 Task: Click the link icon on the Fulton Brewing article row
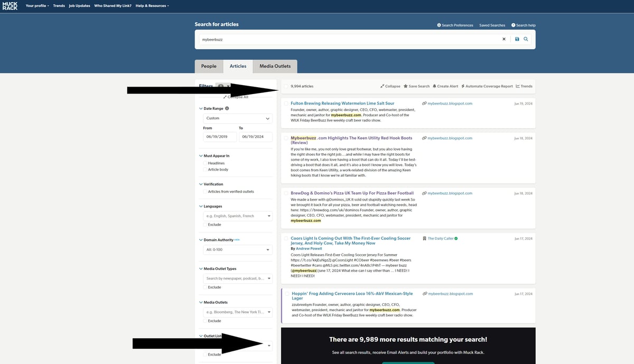click(424, 104)
